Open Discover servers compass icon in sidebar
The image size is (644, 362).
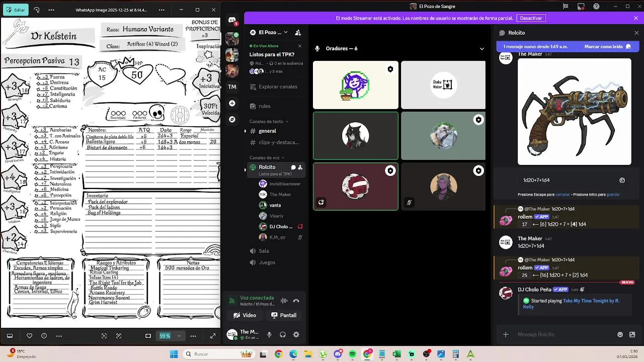pyautogui.click(x=232, y=119)
